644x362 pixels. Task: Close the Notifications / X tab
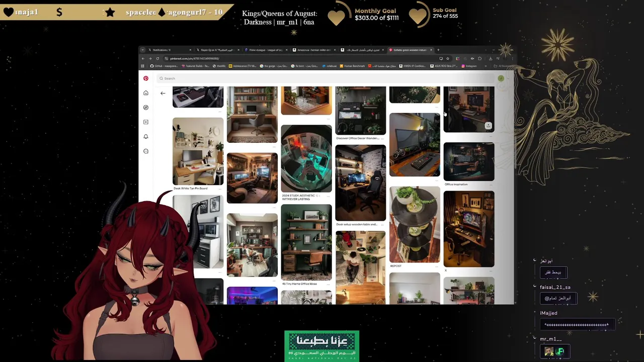pos(190,50)
